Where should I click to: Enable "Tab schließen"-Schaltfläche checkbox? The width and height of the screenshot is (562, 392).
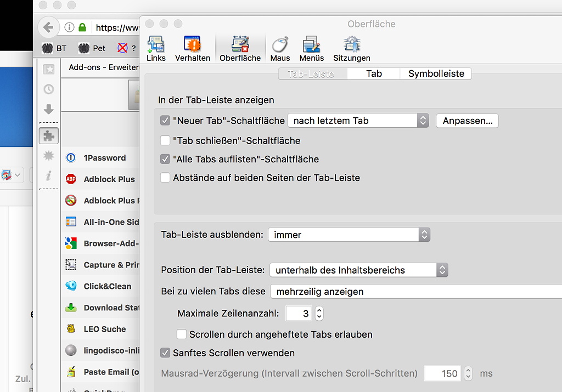(165, 140)
